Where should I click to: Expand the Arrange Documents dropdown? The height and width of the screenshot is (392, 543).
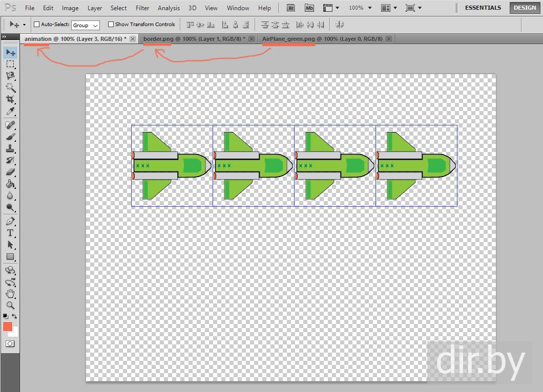[x=389, y=8]
